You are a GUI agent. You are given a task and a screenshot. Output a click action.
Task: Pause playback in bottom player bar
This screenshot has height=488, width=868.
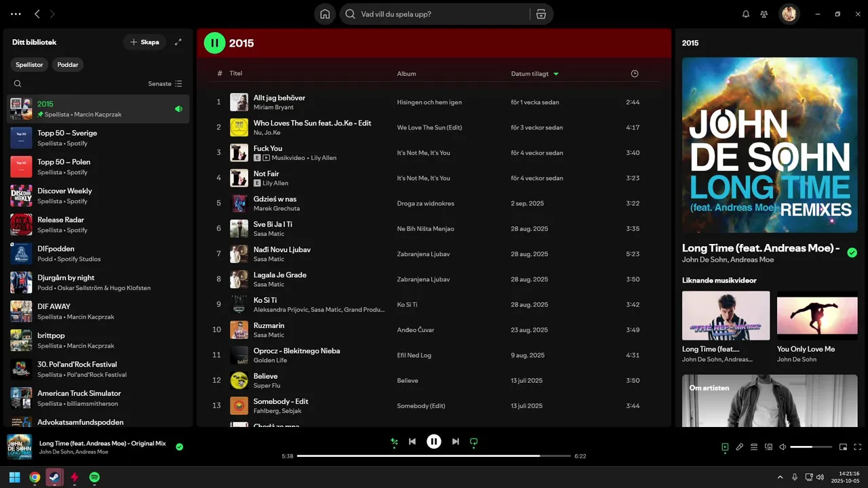(x=434, y=442)
